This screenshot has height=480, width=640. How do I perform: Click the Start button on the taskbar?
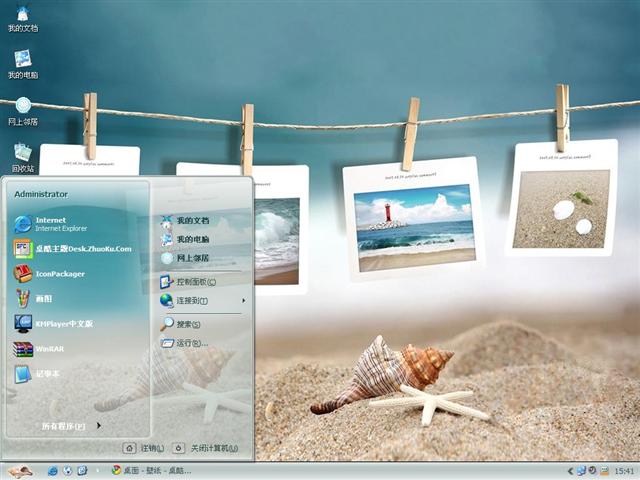pos(18,470)
